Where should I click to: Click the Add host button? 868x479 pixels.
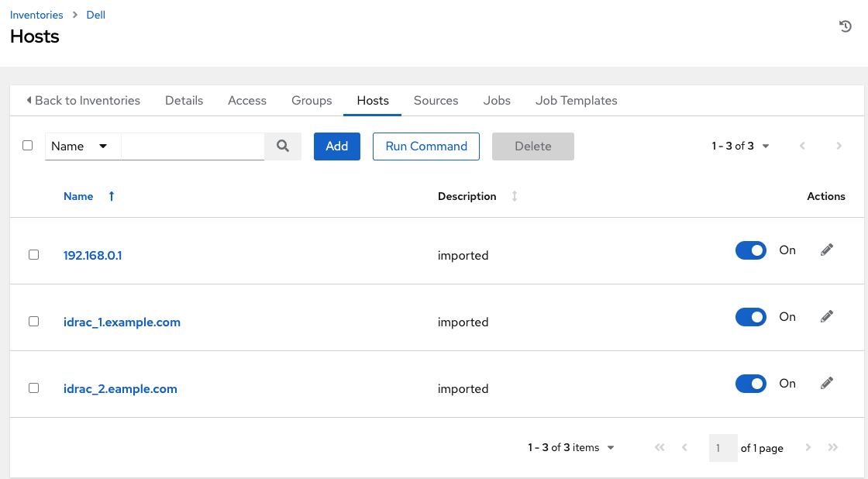point(336,146)
